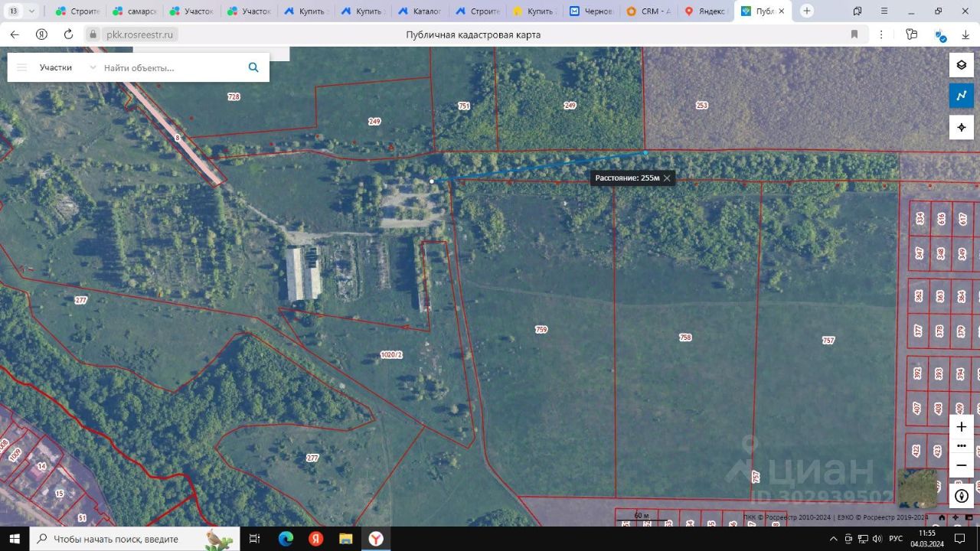Switch to the Чернов mail tab
Image resolution: width=980 pixels, height=551 pixels.
coord(590,11)
